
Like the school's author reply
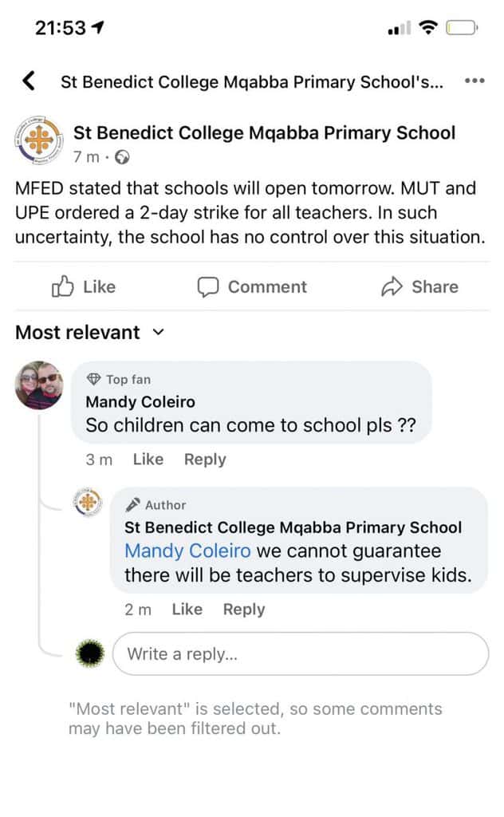coord(187,610)
